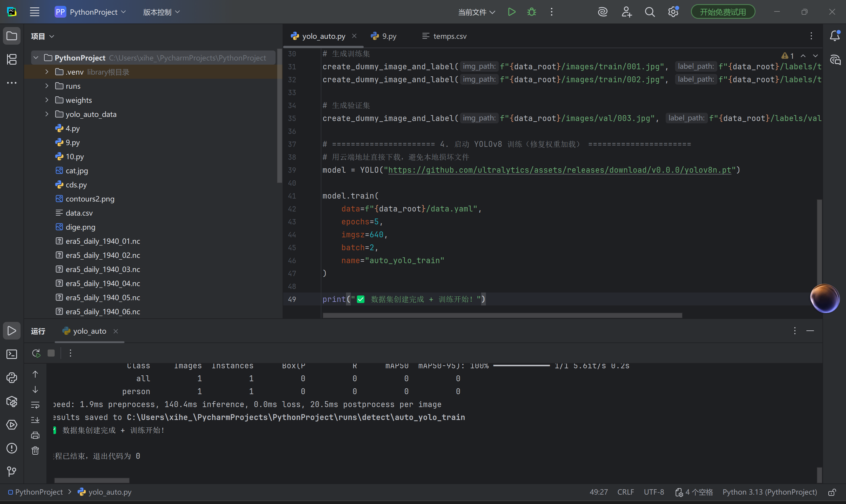
Task: Rerun yolo_auto in the run panel
Action: point(36,353)
